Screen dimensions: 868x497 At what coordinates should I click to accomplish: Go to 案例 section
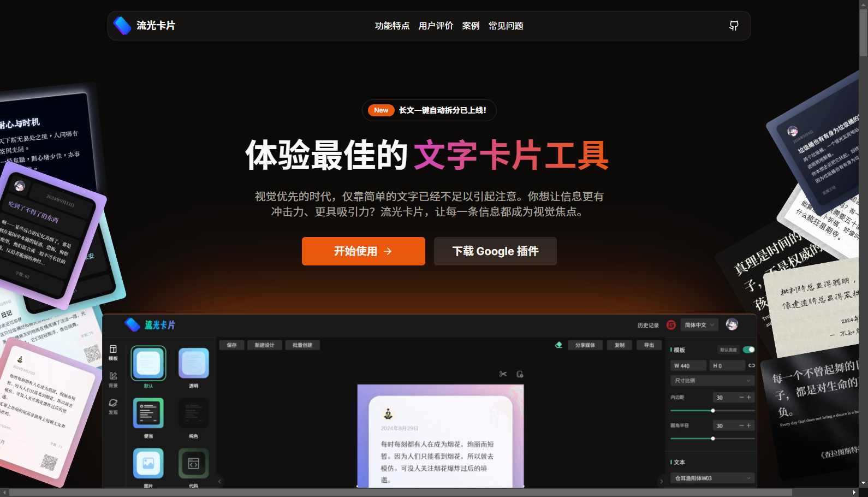471,26
